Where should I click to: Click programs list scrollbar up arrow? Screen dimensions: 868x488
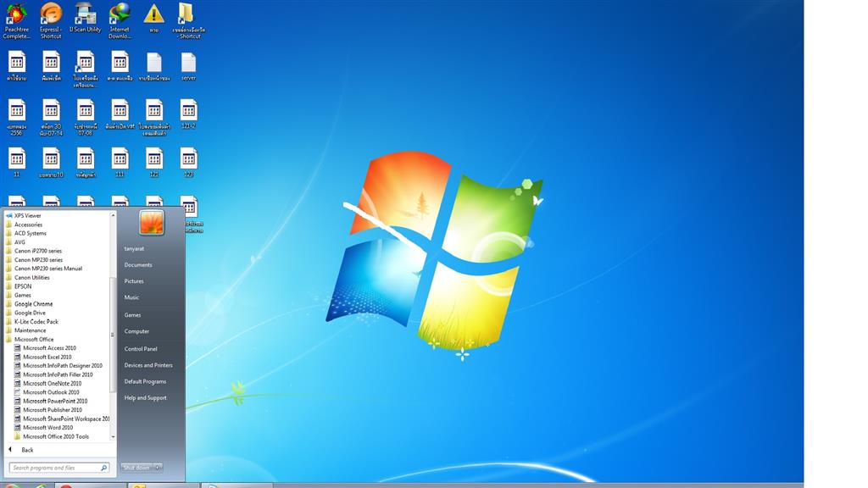[x=113, y=214]
